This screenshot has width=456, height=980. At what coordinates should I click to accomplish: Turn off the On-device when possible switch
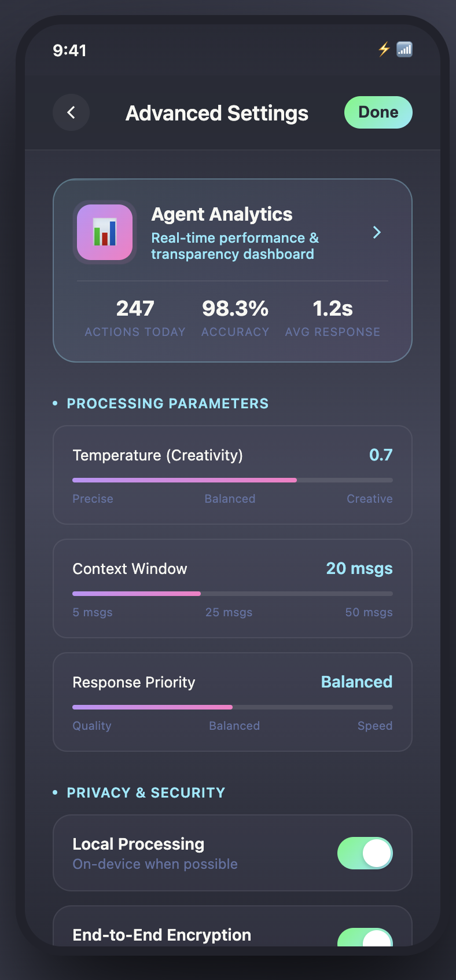tap(365, 853)
